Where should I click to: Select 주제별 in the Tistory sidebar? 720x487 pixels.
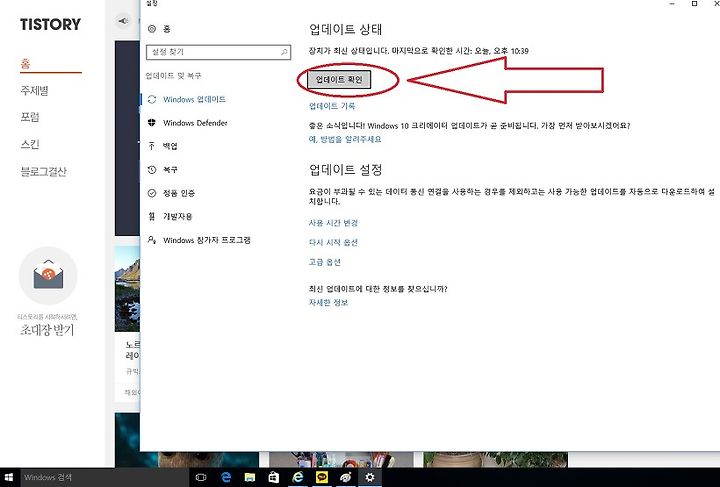click(x=34, y=90)
